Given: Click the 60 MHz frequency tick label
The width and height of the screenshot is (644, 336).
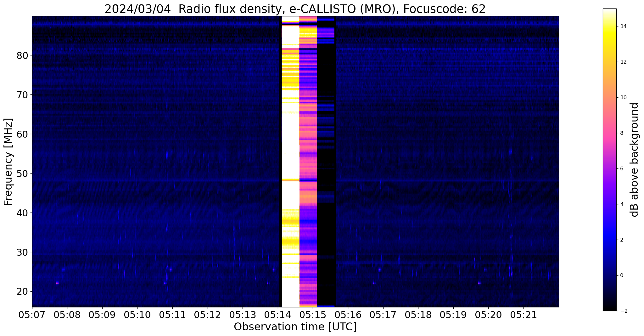Looking at the screenshot, I should point(22,134).
